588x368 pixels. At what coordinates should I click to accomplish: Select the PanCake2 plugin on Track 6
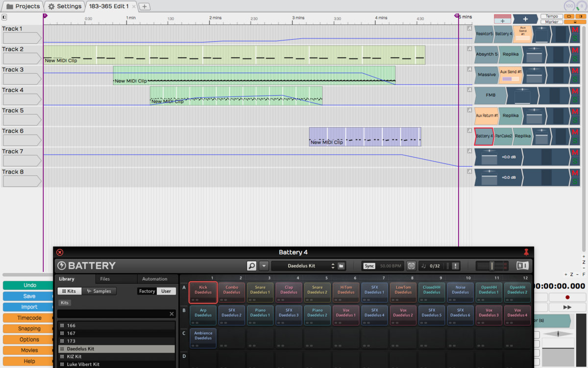click(x=503, y=136)
